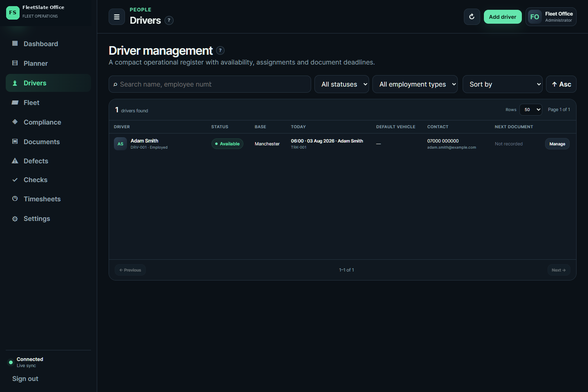Go to Planner in the sidebar
The image size is (588, 392).
point(48,63)
